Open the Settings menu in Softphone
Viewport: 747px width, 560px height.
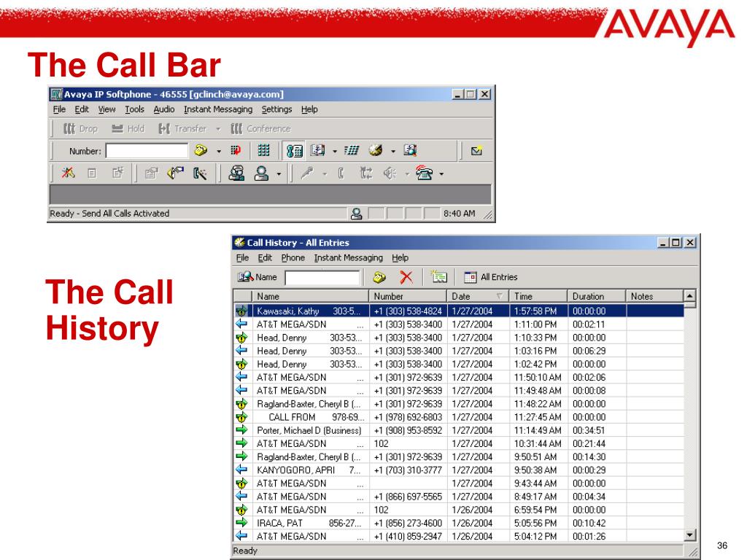pos(276,109)
